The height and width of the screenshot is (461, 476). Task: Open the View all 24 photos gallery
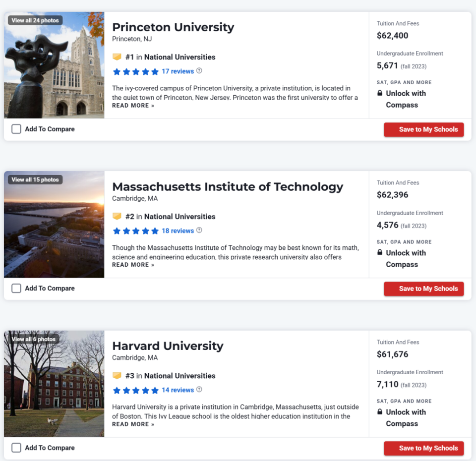[35, 20]
